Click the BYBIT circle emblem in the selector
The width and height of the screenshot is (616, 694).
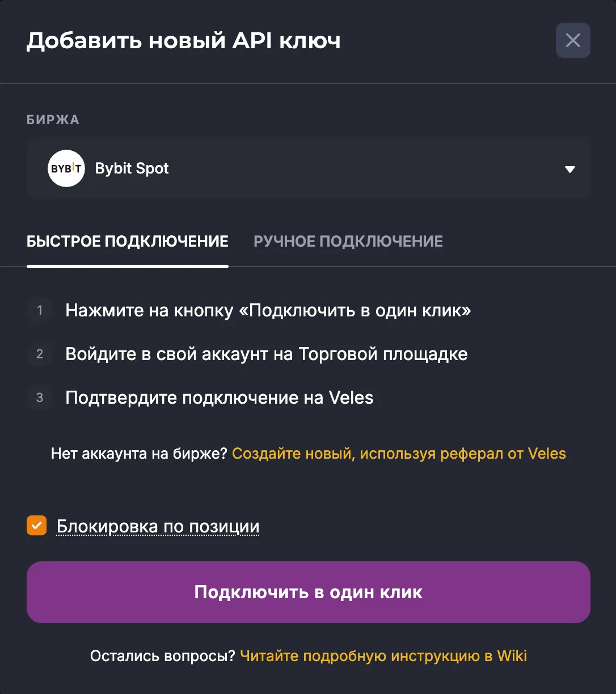[66, 168]
